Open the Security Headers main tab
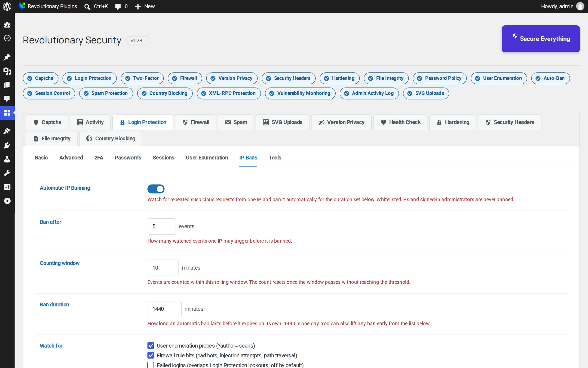Viewport: 588px width, 368px height. click(x=510, y=122)
